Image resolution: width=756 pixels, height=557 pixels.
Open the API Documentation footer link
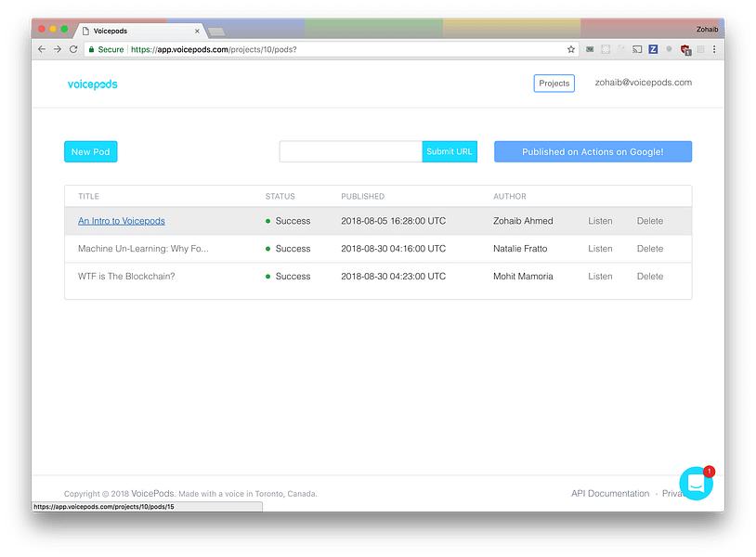pos(610,493)
